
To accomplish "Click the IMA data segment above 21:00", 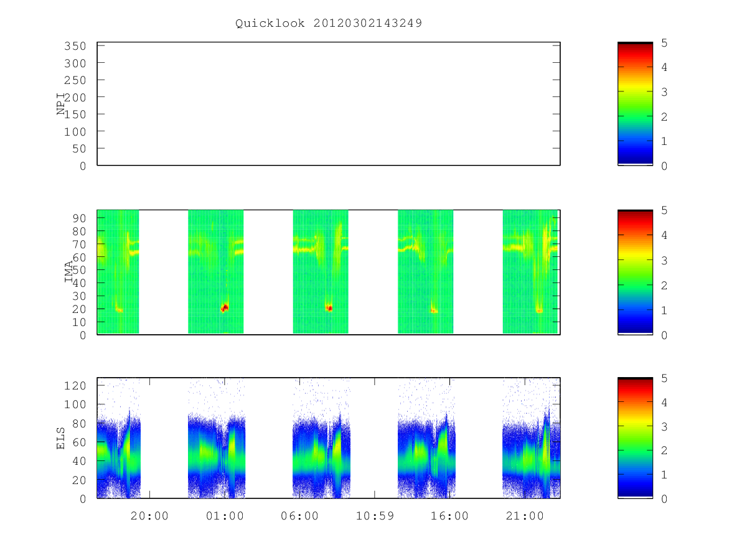I will click(x=530, y=272).
